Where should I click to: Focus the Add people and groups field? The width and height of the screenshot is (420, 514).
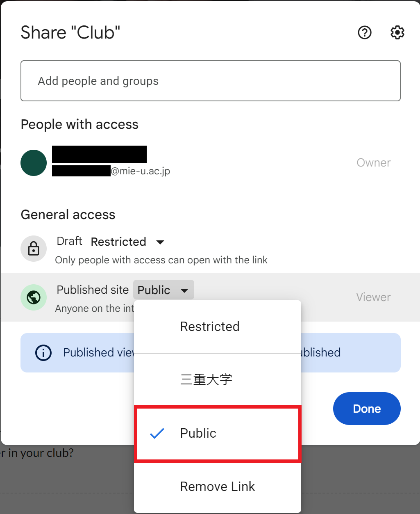coord(211,81)
